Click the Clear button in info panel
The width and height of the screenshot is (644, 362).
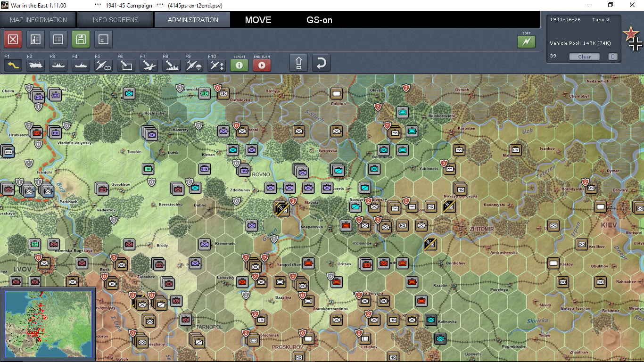click(x=585, y=57)
